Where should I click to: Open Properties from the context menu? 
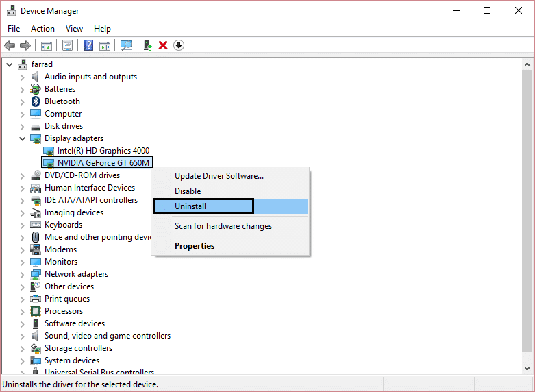(x=231, y=246)
